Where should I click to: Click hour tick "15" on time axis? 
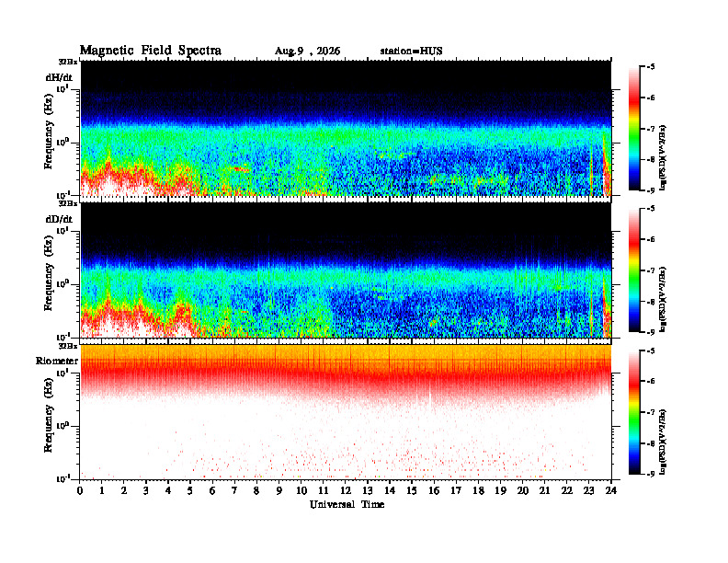click(412, 491)
